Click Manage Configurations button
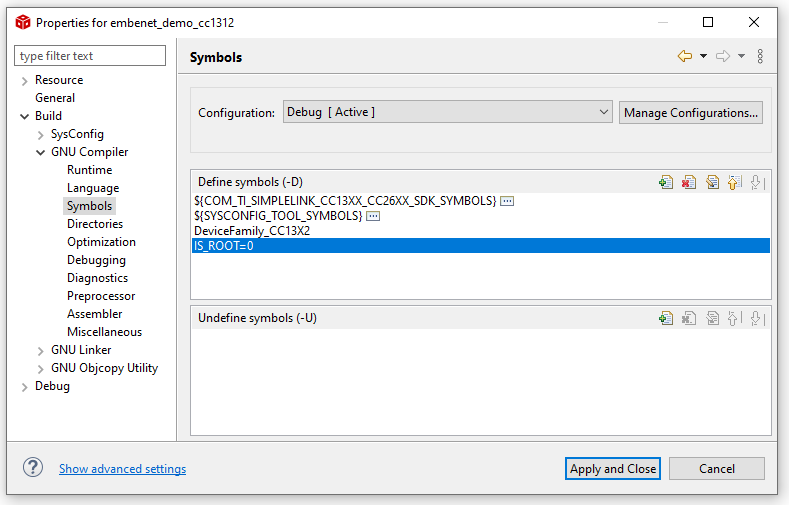 [x=691, y=113]
